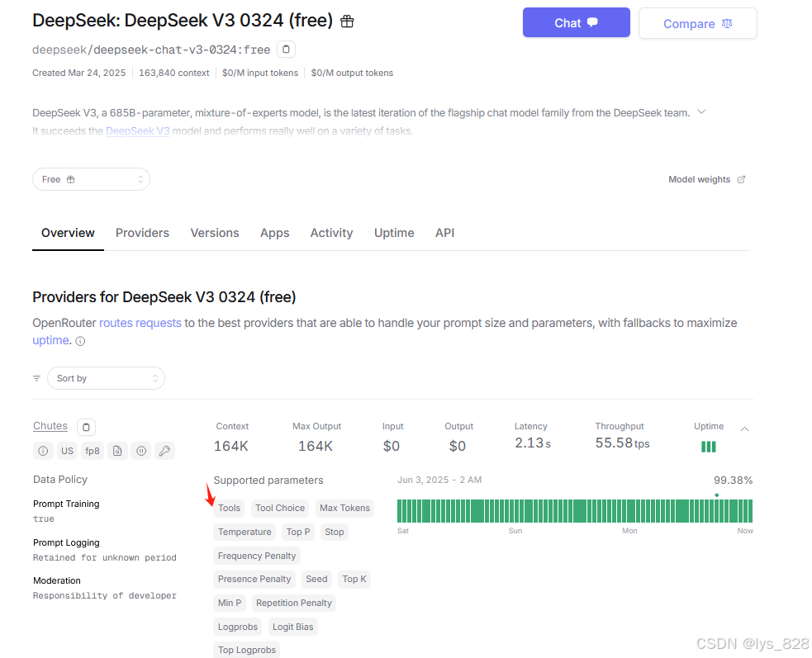Image resolution: width=812 pixels, height=658 pixels.
Task: Click the Frequency Penalty parameter tag
Action: pyautogui.click(x=257, y=556)
